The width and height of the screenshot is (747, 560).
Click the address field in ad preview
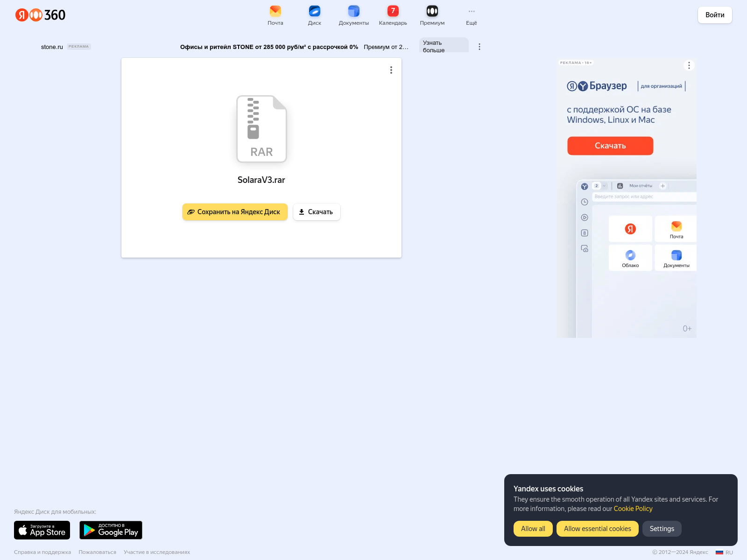644,197
